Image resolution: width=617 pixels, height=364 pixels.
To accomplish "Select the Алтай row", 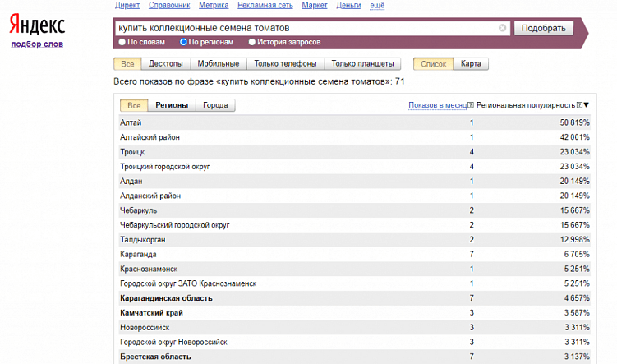I will (x=355, y=122).
